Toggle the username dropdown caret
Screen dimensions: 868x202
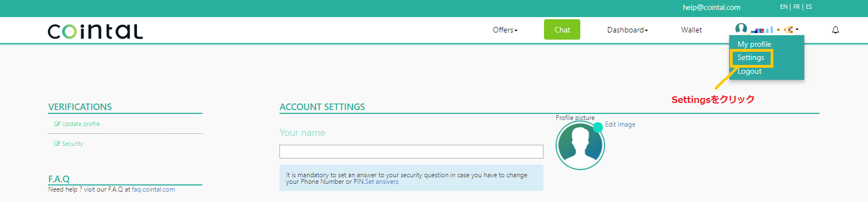[x=796, y=30]
